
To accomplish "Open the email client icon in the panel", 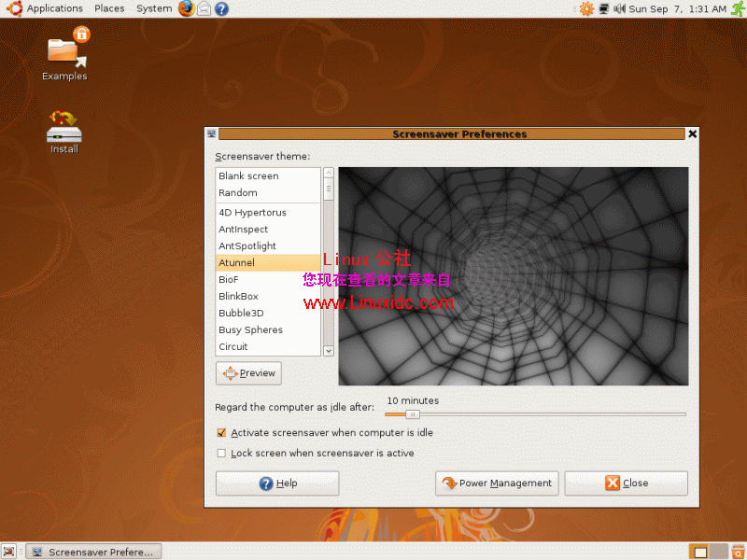I will [x=204, y=8].
